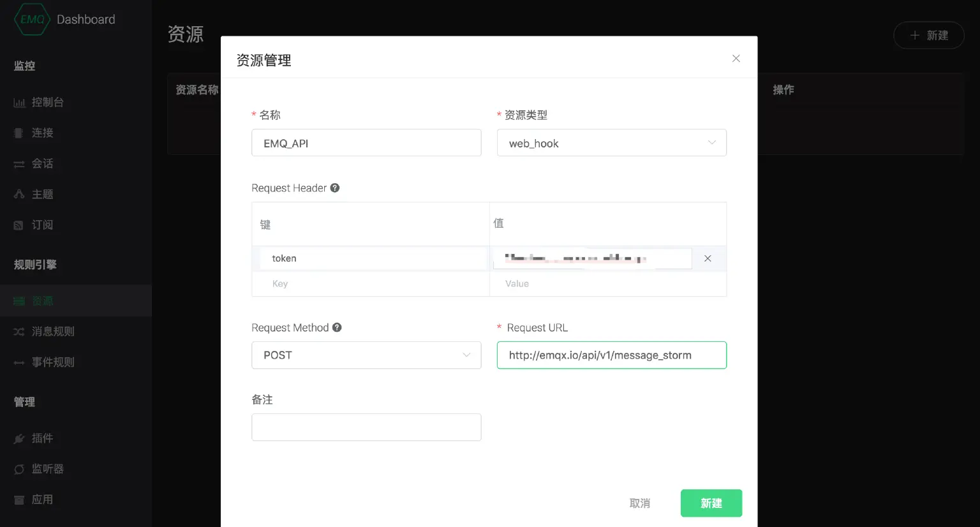Open the 资源类型 web_hook dropdown
Viewport: 980px width, 527px height.
point(611,143)
